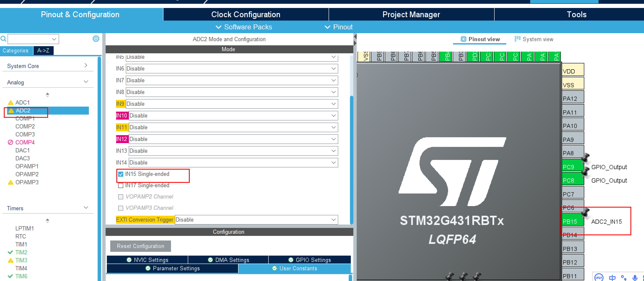Viewport: 644px width, 281px height.
Task: Open the IN12 mode dropdown
Action: coord(233,139)
